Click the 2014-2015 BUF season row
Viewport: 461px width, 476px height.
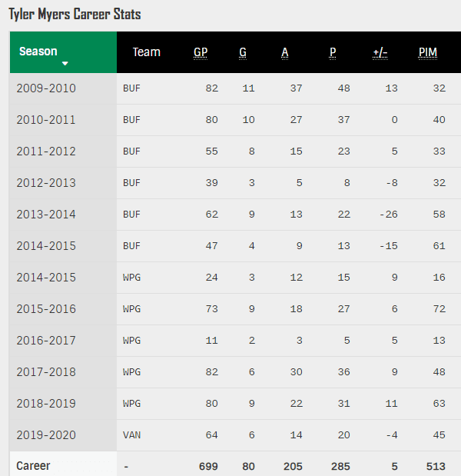pyautogui.click(x=46, y=246)
